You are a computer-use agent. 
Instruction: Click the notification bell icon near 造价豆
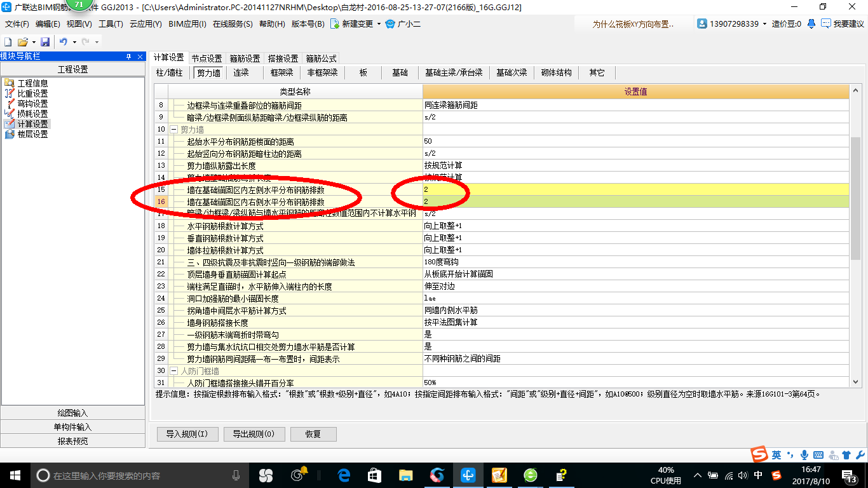[811, 24]
